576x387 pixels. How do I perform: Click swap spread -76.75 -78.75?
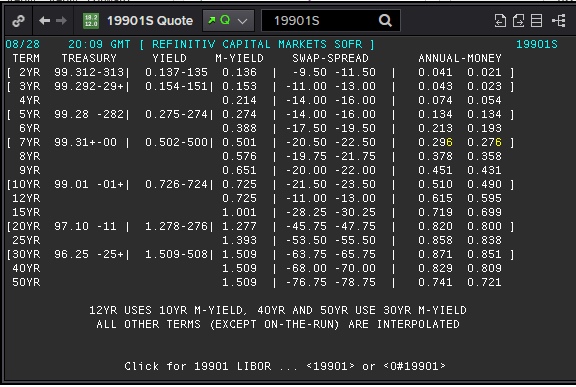(331, 282)
